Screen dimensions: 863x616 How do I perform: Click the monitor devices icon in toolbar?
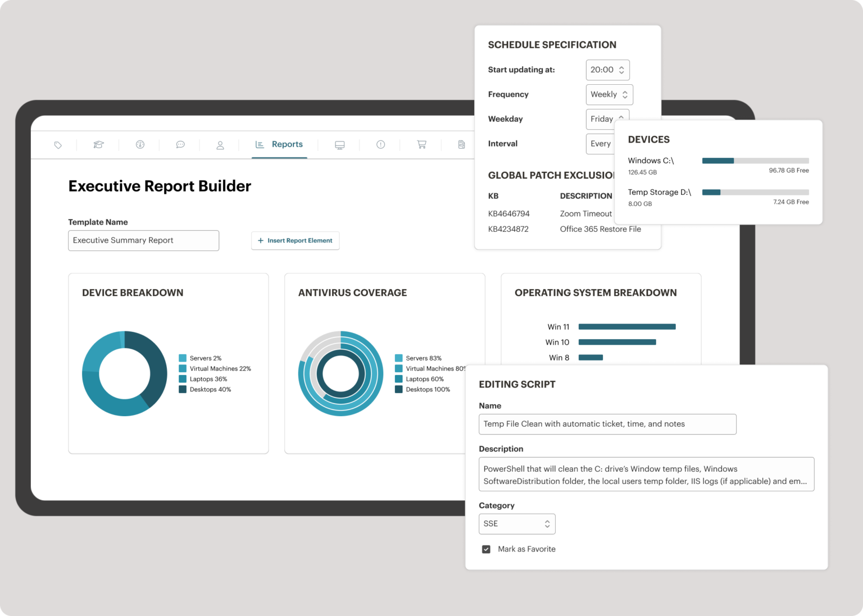pyautogui.click(x=339, y=144)
